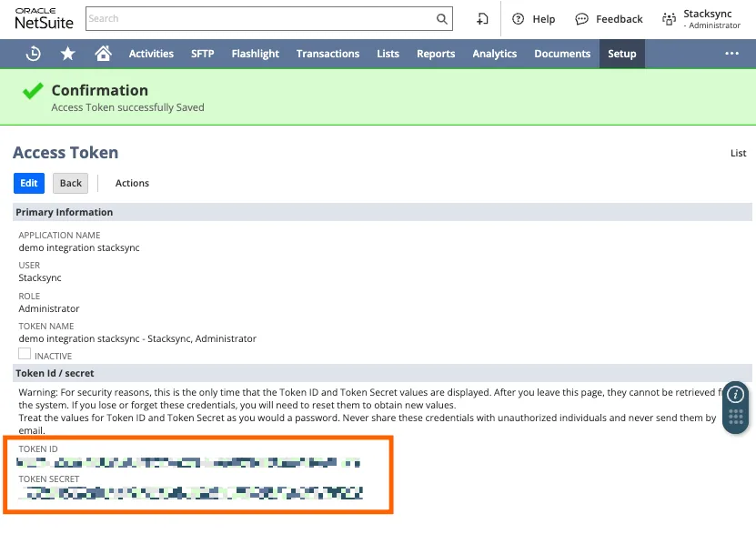Click the 'Access Token' page title
The image size is (756, 534).
66,152
